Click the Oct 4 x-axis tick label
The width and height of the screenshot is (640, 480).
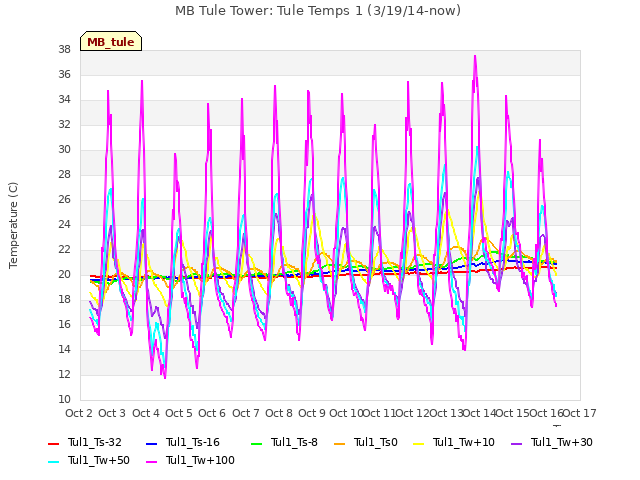point(146,413)
